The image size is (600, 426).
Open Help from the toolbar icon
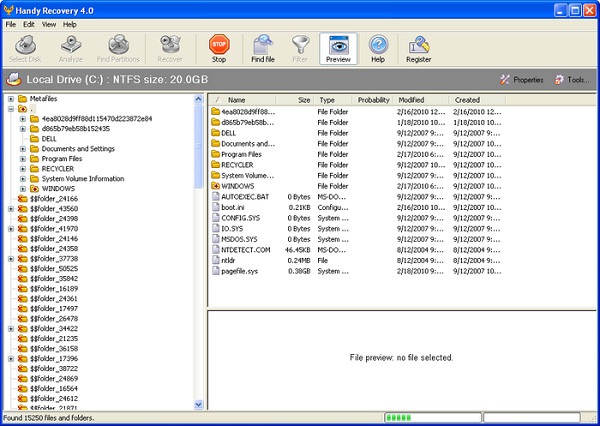click(x=378, y=49)
